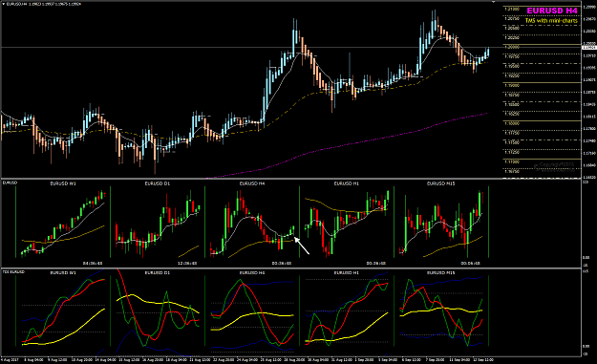Click the '12 Sep 12:00' date on time axis
Image resolution: width=597 pixels, height=364 pixels.
click(482, 360)
